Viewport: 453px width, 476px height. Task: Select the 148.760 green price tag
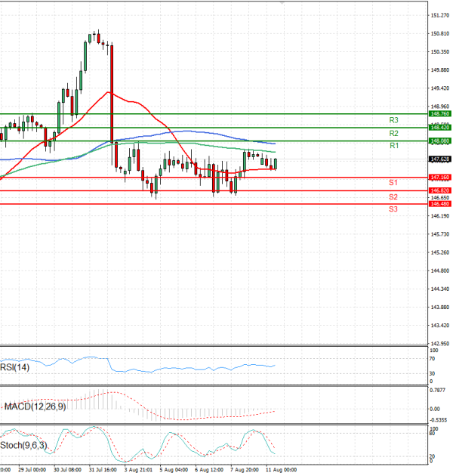pos(439,113)
